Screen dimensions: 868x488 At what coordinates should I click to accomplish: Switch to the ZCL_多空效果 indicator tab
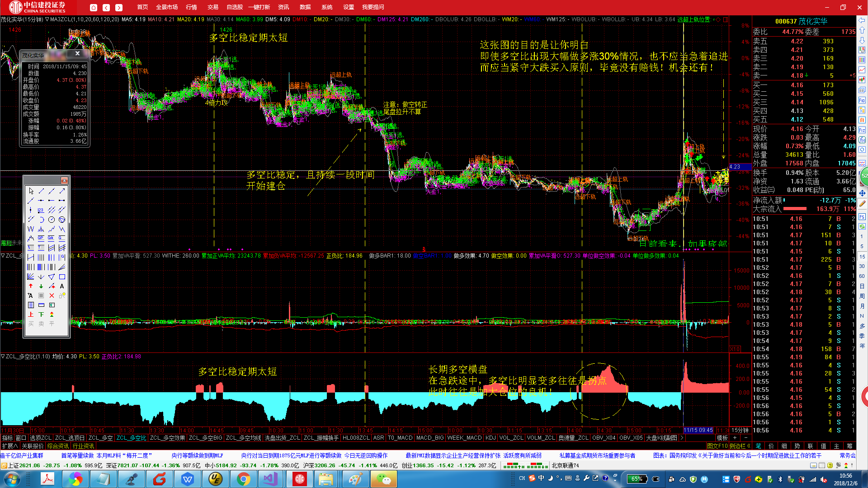pos(167,438)
